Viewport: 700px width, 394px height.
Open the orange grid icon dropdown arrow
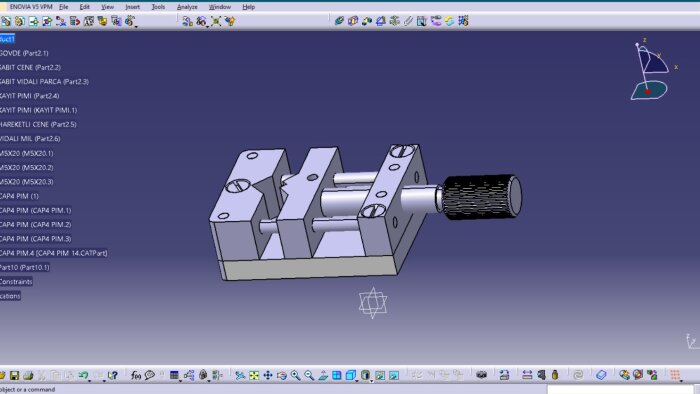click(x=682, y=381)
